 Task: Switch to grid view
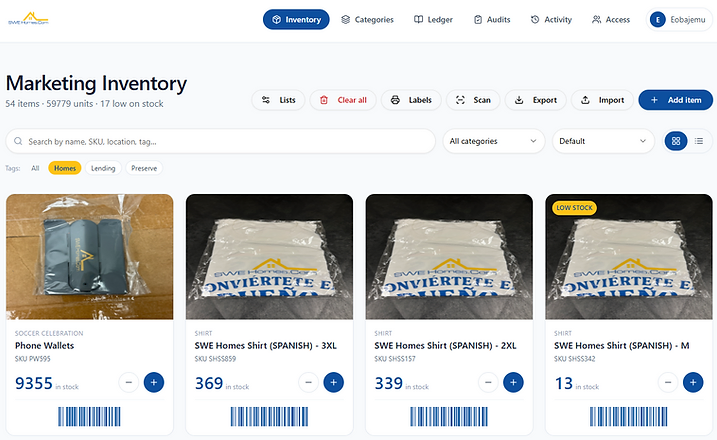coord(676,141)
